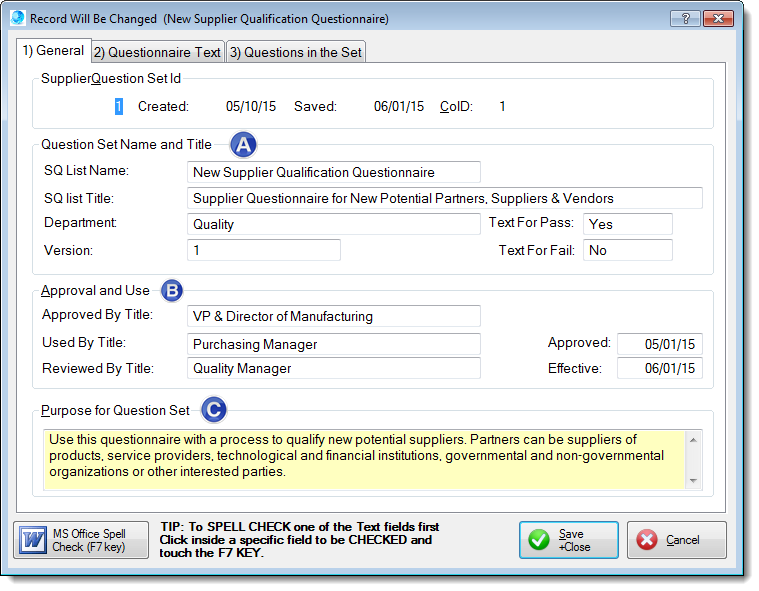This screenshot has height=591, width=759.
Task: Click the Department field containing Quality
Action: click(x=333, y=224)
